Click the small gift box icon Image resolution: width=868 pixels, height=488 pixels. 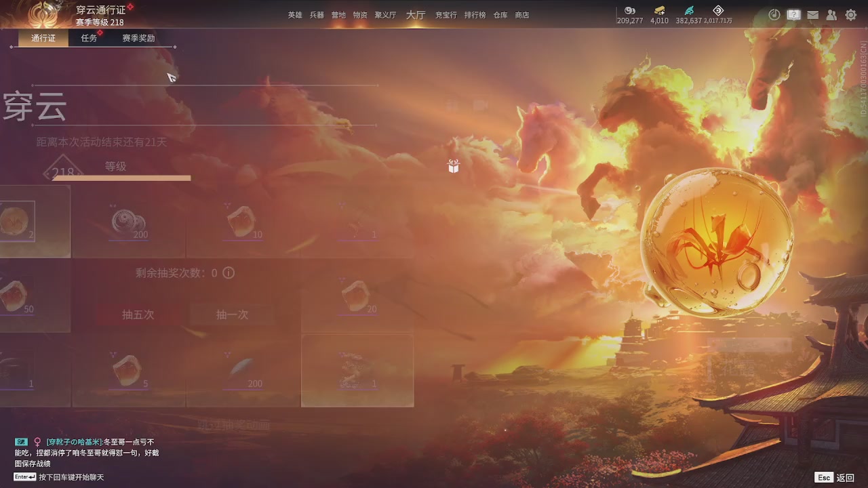click(454, 166)
